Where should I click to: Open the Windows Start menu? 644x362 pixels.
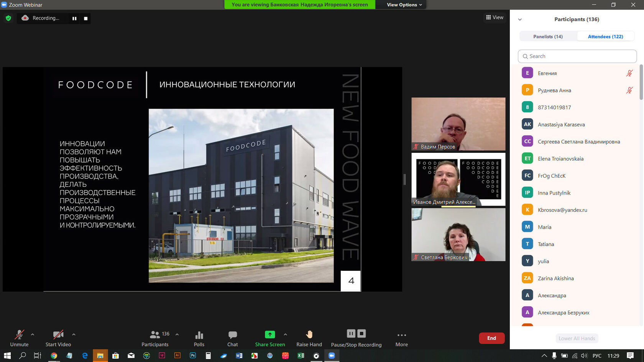click(x=7, y=355)
